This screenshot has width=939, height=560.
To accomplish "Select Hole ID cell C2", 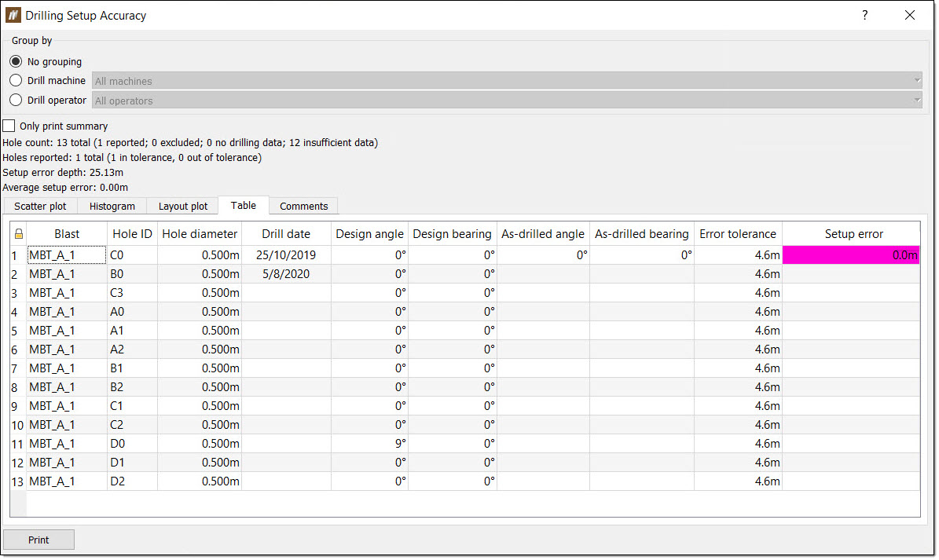I will click(x=132, y=425).
